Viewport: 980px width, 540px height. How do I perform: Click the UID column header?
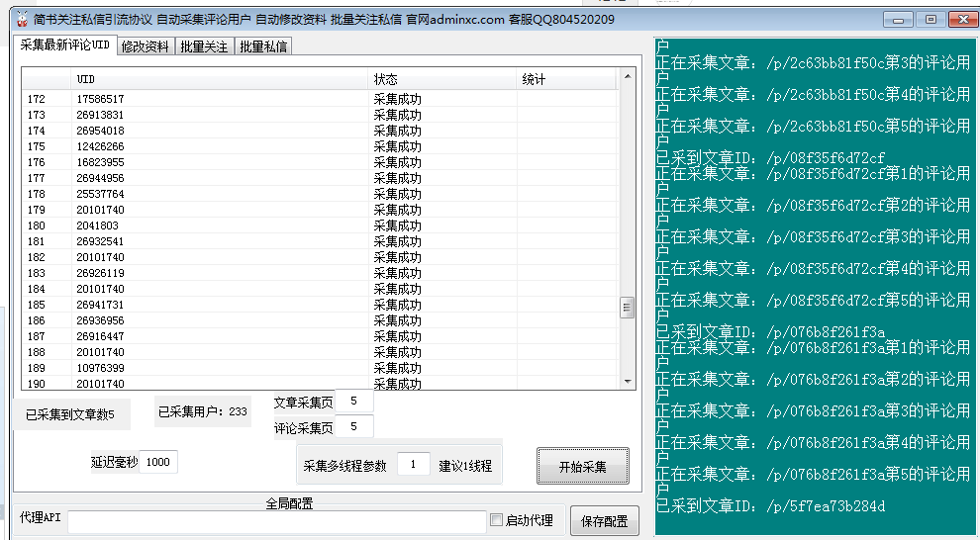(x=220, y=79)
